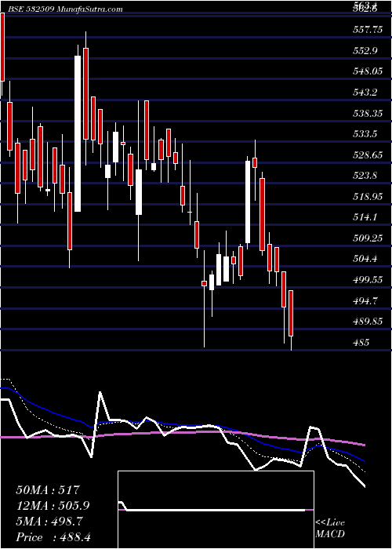Click the 528.65 price axis label
The image size is (392, 549).
[x=367, y=155]
